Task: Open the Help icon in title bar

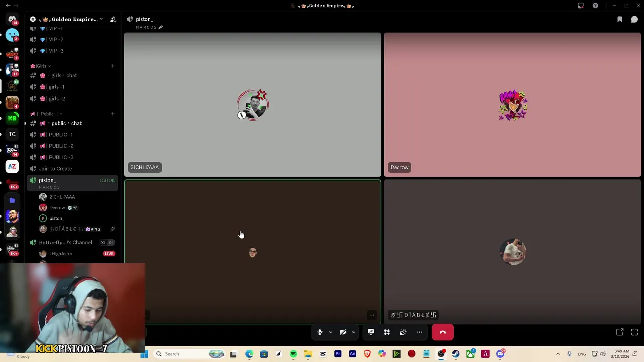Action: tap(595, 6)
